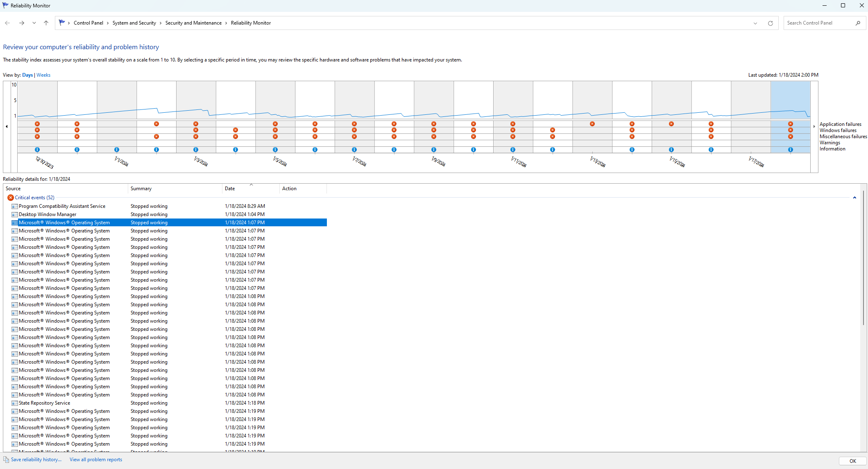Select application failure icon in highlighted 1/18 column
Viewport: 868px width, 469px height.
791,124
